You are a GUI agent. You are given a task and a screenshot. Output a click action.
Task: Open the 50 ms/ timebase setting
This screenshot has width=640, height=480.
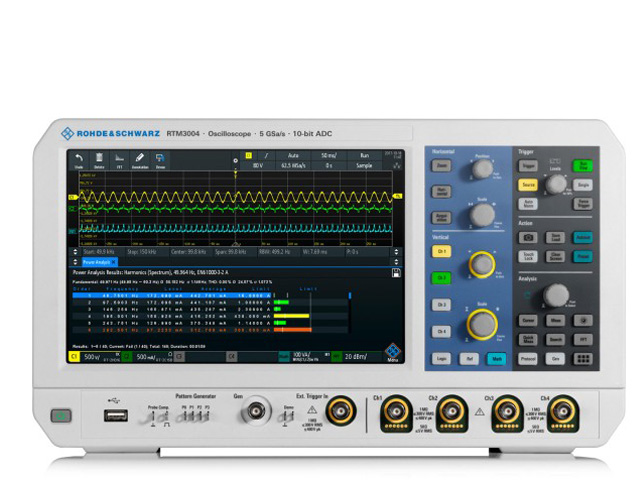pyautogui.click(x=329, y=156)
